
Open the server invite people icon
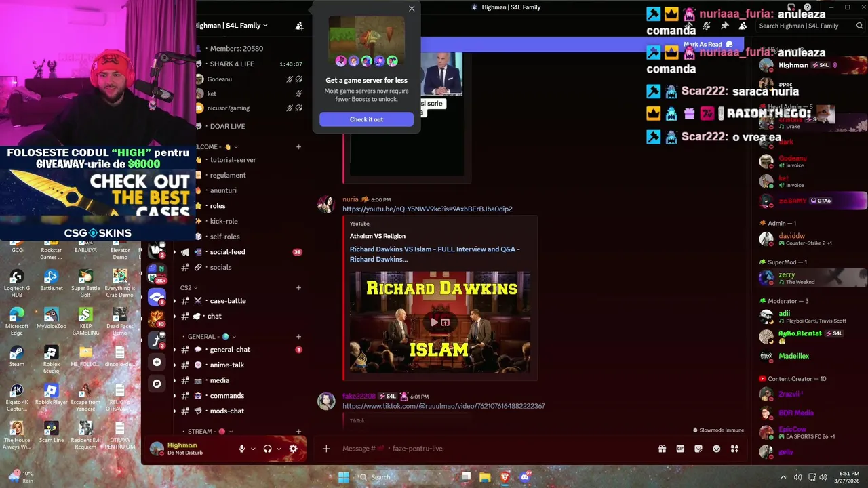coord(299,26)
